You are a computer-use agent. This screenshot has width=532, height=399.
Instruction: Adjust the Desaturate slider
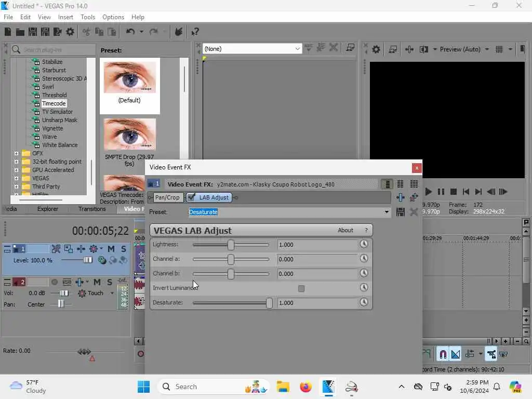click(269, 303)
